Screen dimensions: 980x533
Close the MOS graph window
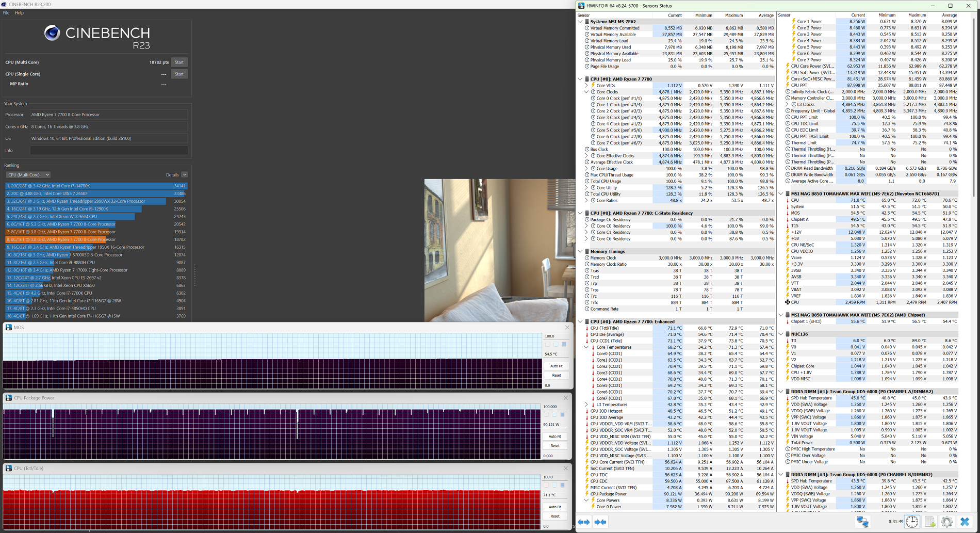[567, 327]
